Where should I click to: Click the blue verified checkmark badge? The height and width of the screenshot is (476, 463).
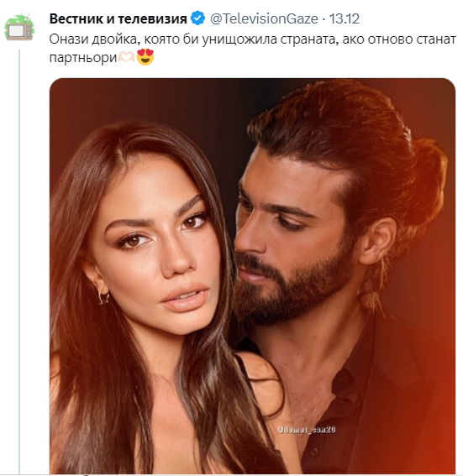click(x=197, y=18)
